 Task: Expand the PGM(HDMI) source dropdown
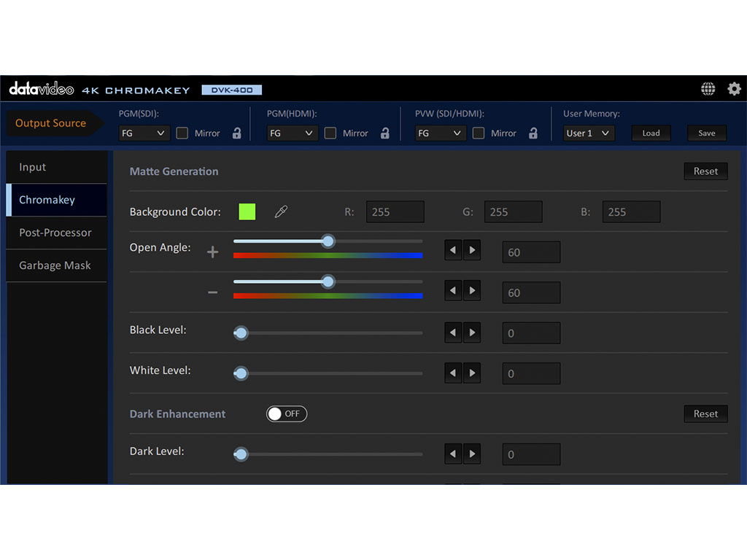click(x=292, y=133)
